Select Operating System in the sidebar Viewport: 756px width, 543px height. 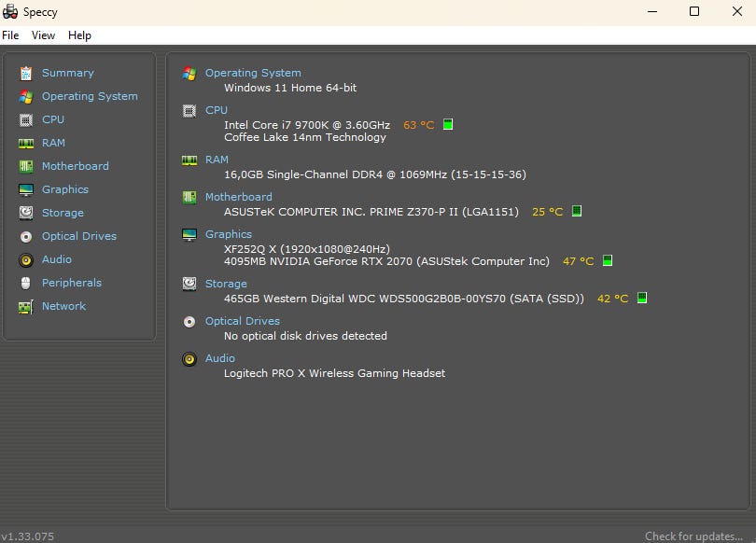tap(90, 96)
